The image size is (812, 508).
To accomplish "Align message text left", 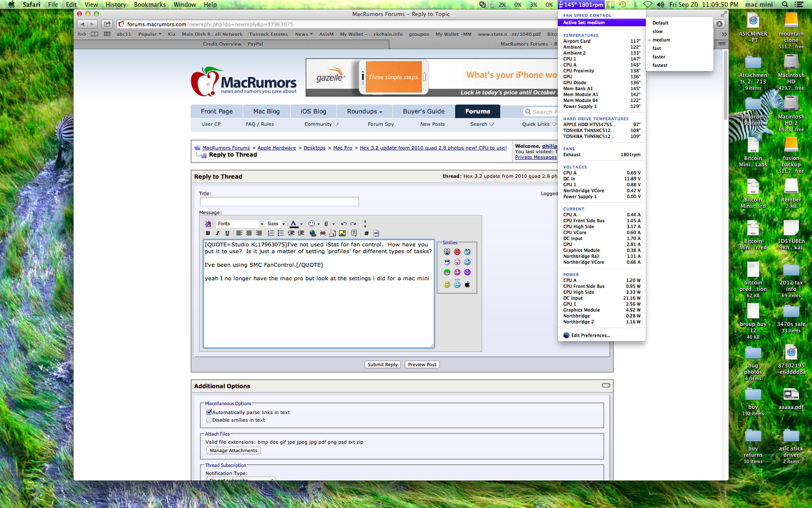I will coord(239,233).
